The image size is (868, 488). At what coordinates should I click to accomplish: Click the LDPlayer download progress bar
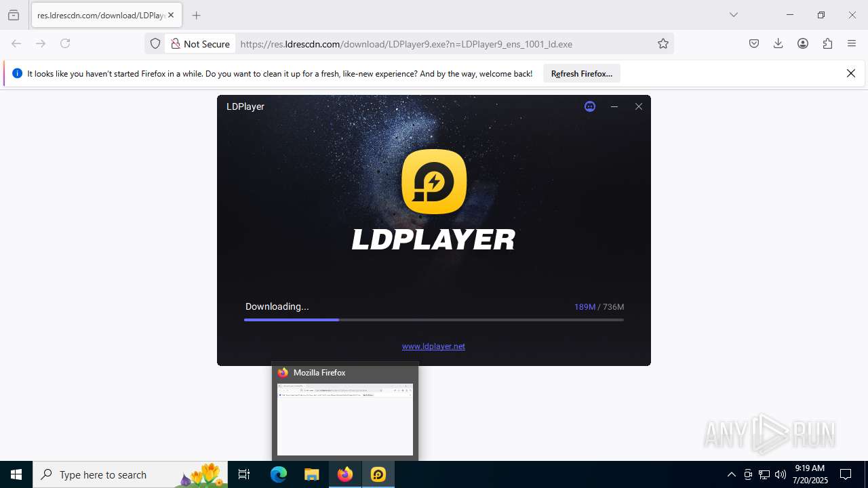click(434, 320)
